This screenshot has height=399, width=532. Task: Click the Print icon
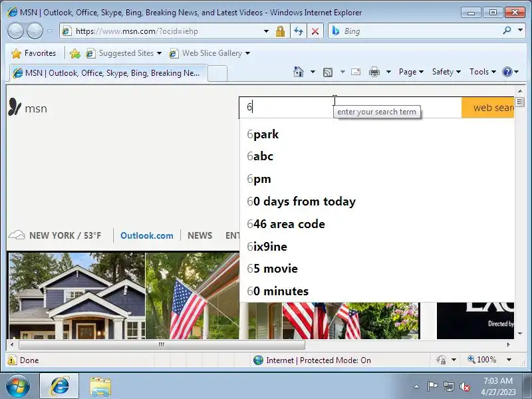374,72
